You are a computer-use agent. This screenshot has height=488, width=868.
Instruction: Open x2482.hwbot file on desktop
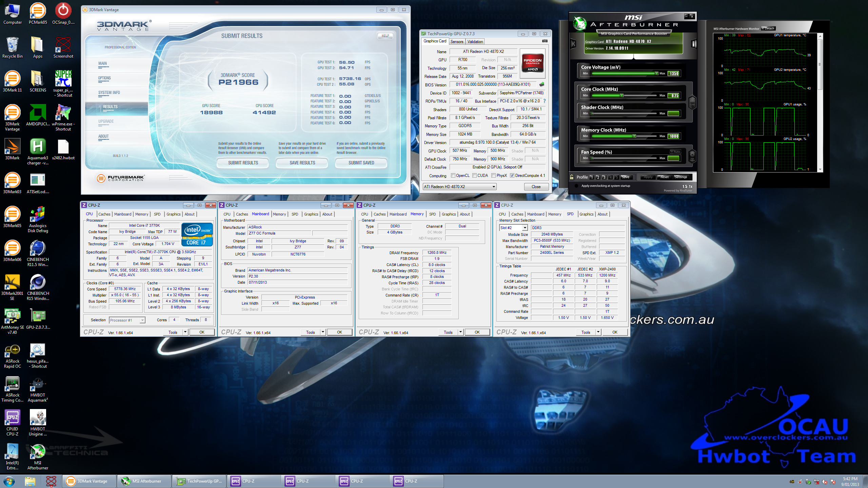pos(63,149)
